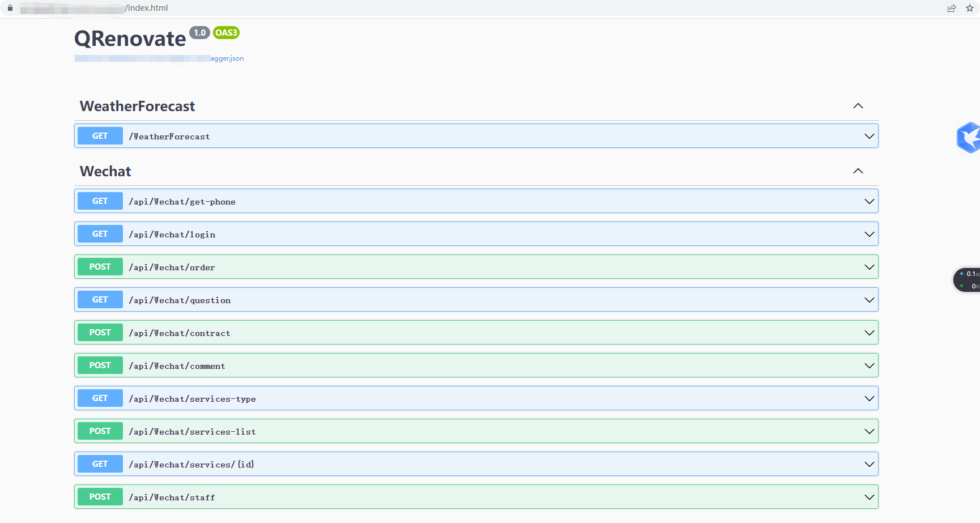980x523 pixels.
Task: Expand the services-type endpoint arrow
Action: (x=870, y=398)
